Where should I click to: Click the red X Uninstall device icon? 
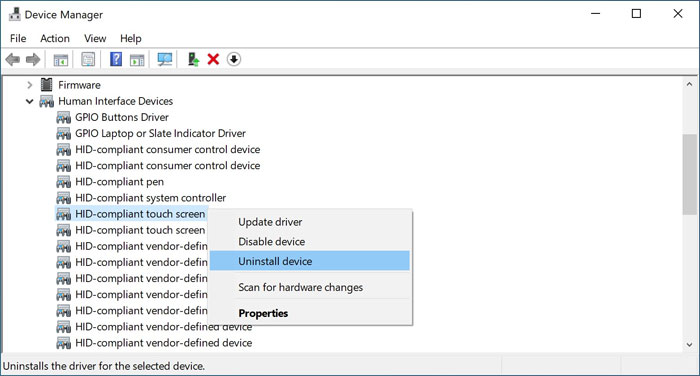213,59
